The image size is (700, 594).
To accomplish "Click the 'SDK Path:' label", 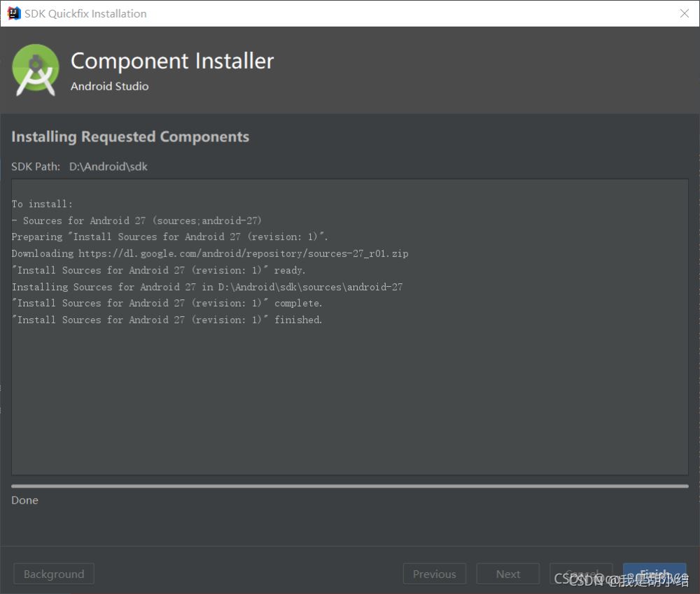I will pos(36,167).
